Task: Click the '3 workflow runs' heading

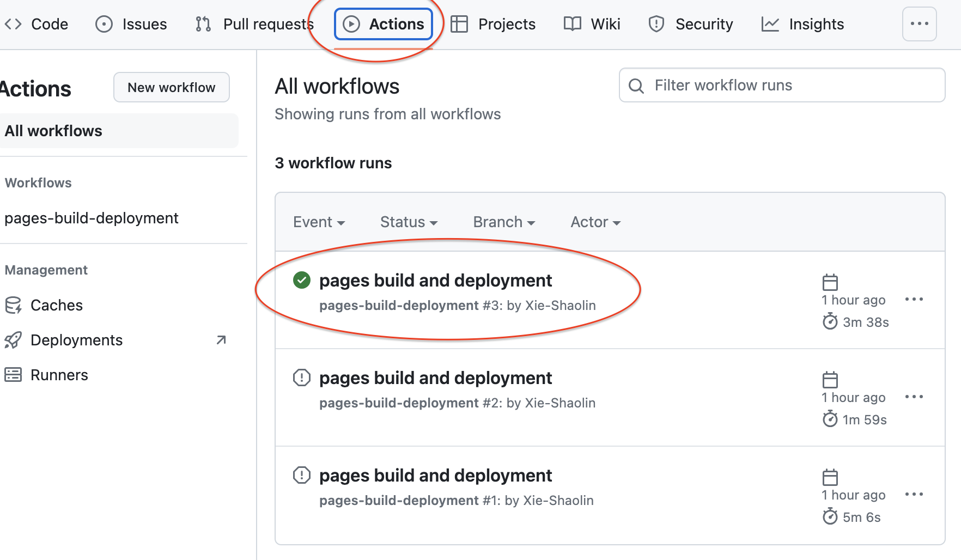Action: (x=333, y=163)
